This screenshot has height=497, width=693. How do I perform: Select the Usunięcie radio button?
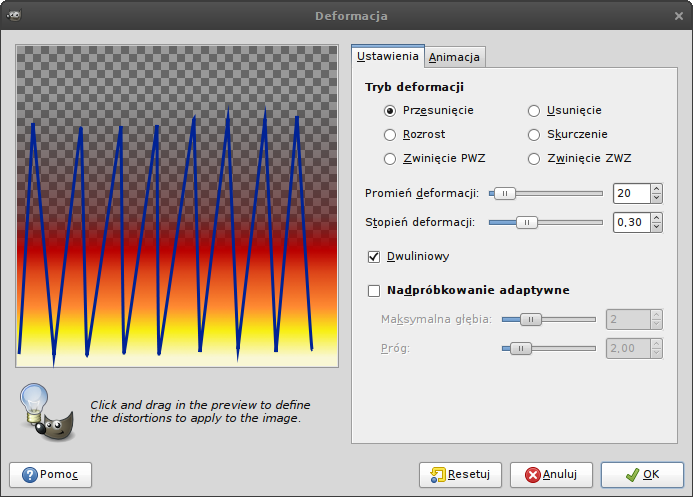click(x=534, y=110)
